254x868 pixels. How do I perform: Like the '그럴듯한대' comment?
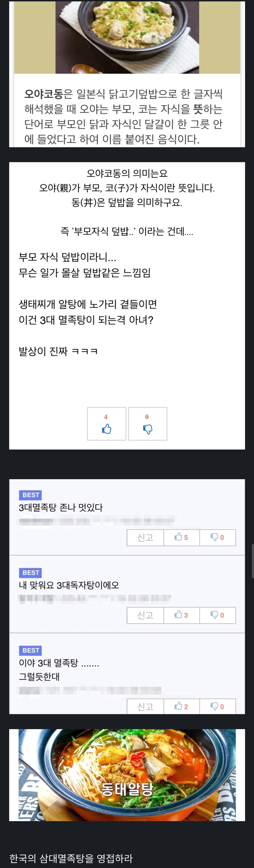(x=181, y=706)
